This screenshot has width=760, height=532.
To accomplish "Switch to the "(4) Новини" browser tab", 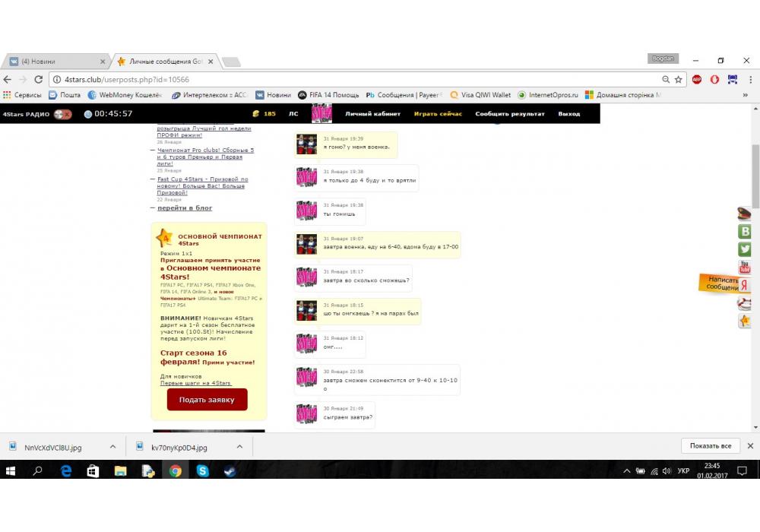I will pyautogui.click(x=53, y=62).
